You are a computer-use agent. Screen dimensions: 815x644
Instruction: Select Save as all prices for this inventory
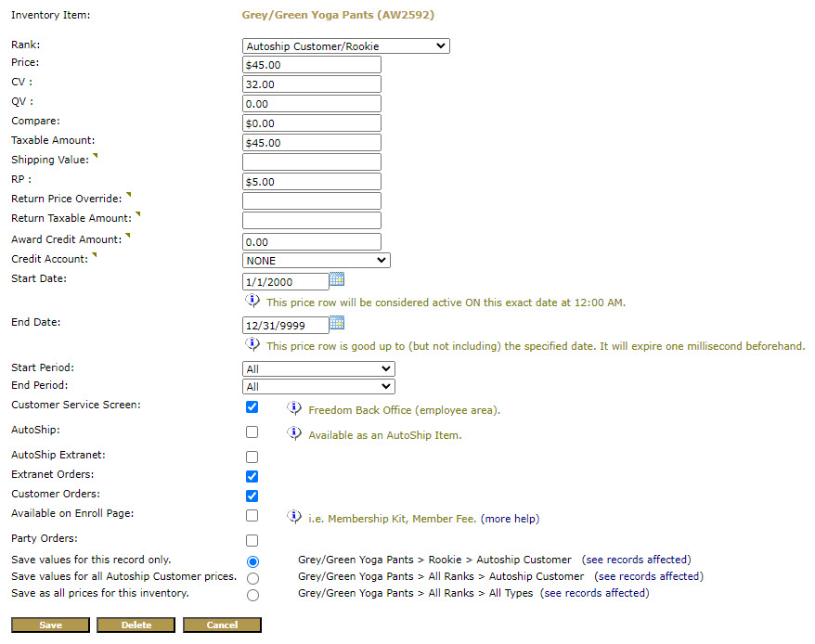click(253, 596)
